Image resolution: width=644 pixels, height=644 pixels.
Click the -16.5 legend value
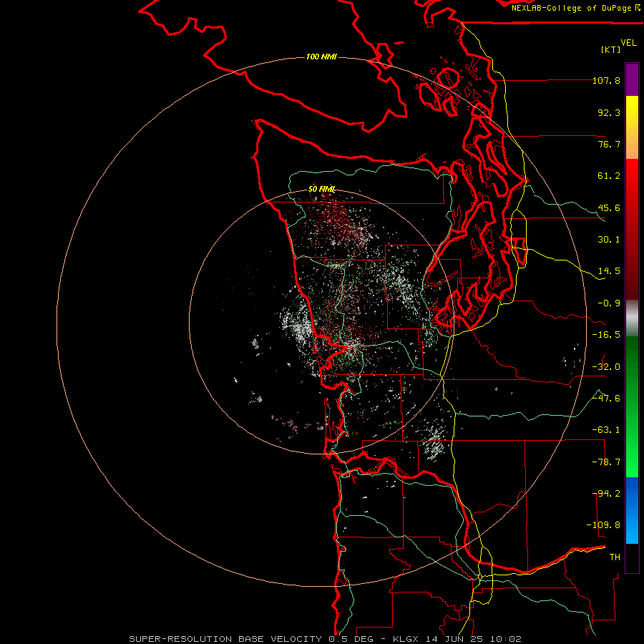click(606, 335)
